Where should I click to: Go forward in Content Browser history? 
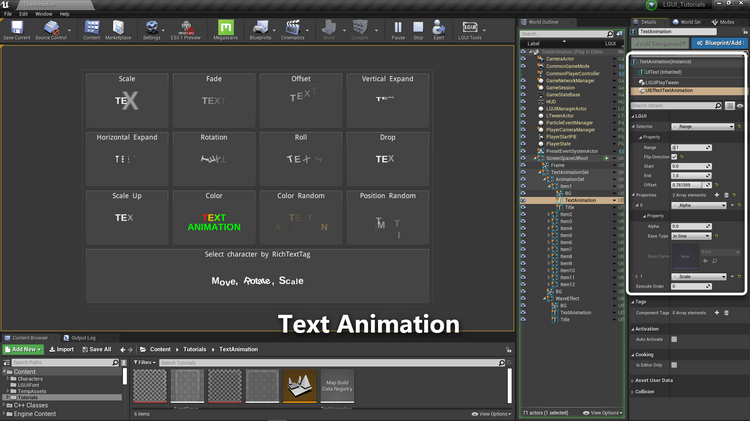click(x=130, y=350)
